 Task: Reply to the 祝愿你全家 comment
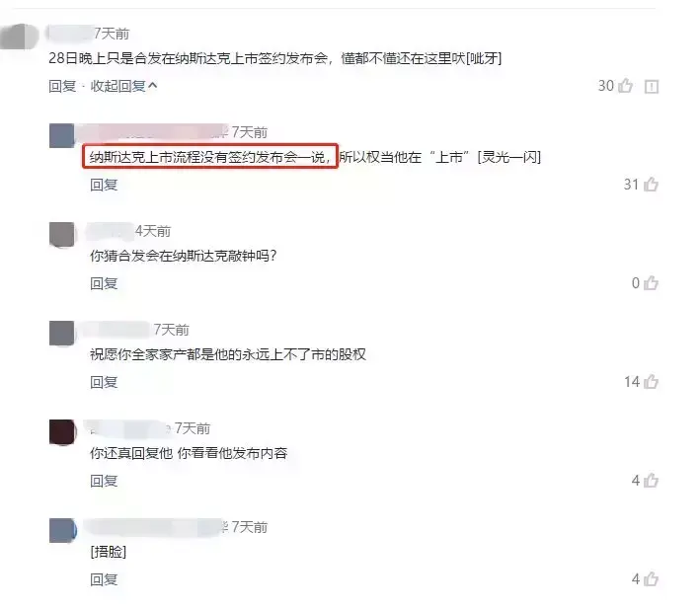[x=104, y=382]
